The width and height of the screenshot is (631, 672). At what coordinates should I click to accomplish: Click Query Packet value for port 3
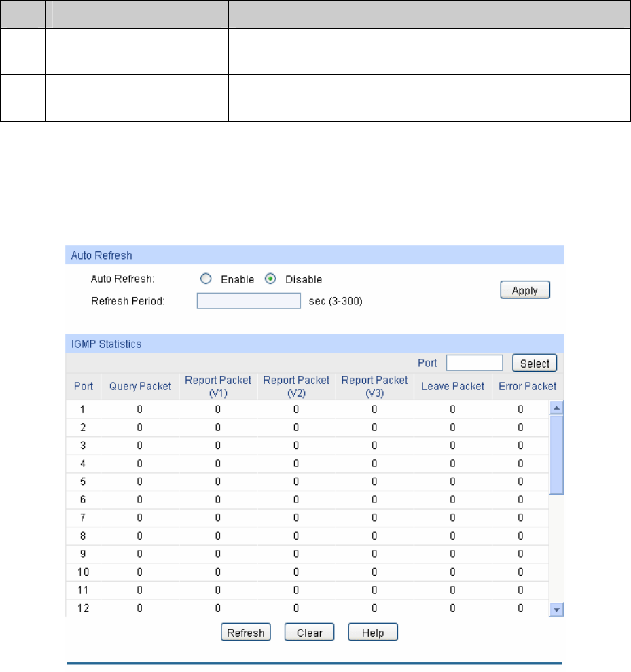[140, 446]
